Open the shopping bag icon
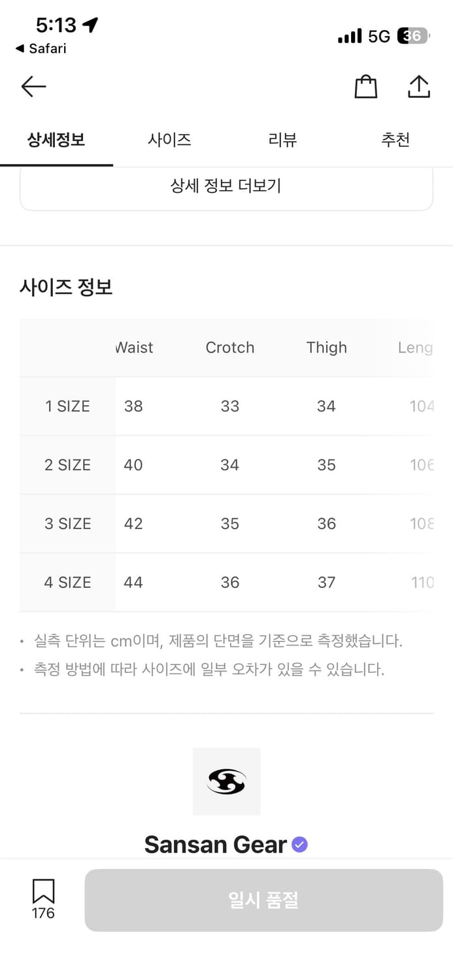 (x=366, y=86)
